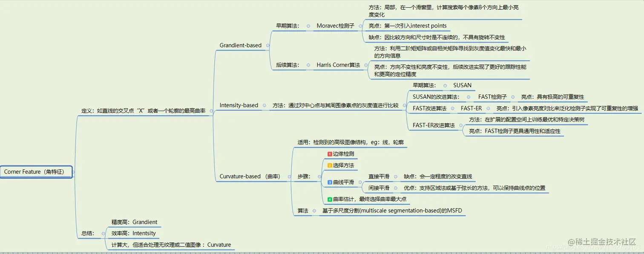Collapse the FAST改进算法 branch circle
This screenshot has height=254, width=644.
tap(452, 108)
